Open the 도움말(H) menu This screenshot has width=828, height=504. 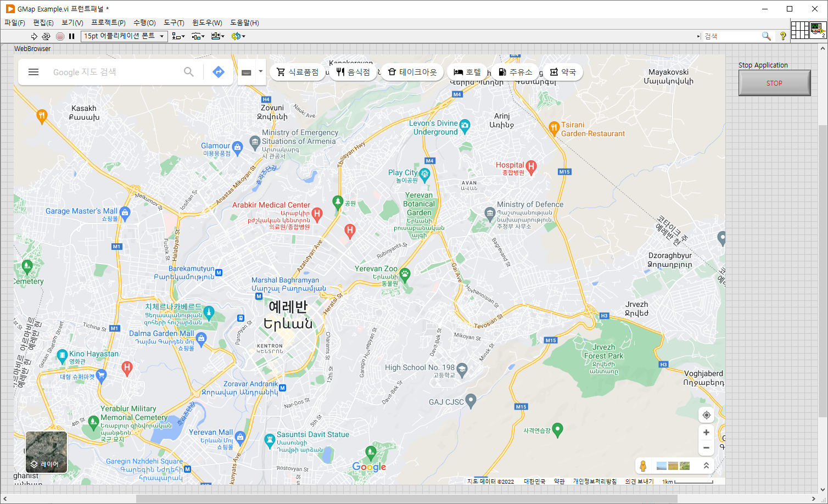[244, 23]
